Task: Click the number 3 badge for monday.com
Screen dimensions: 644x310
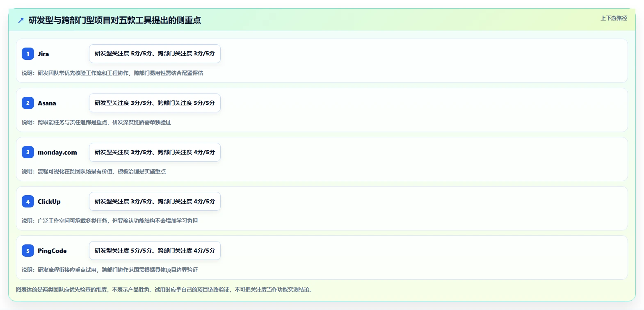Action: (x=28, y=152)
